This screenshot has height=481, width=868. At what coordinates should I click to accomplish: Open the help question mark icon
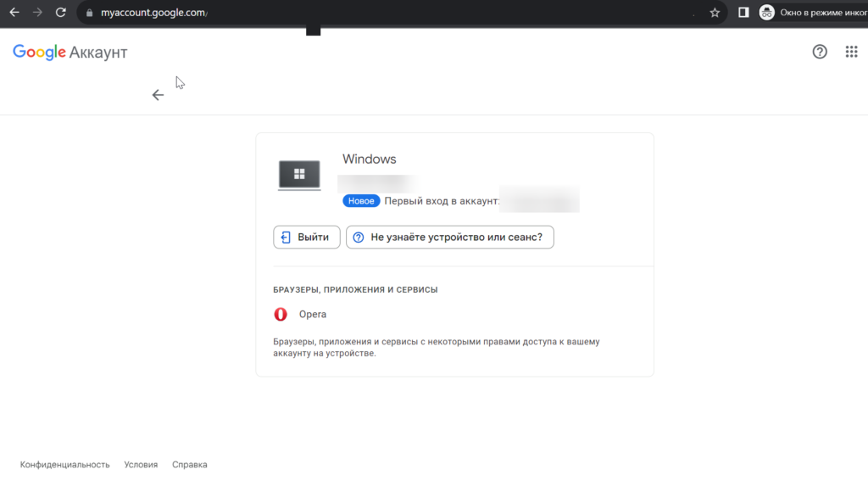820,52
